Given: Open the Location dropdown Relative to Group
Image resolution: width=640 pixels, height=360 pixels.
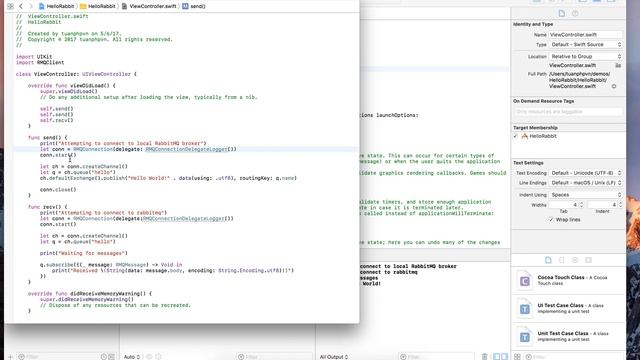Looking at the screenshot, I should 586,56.
